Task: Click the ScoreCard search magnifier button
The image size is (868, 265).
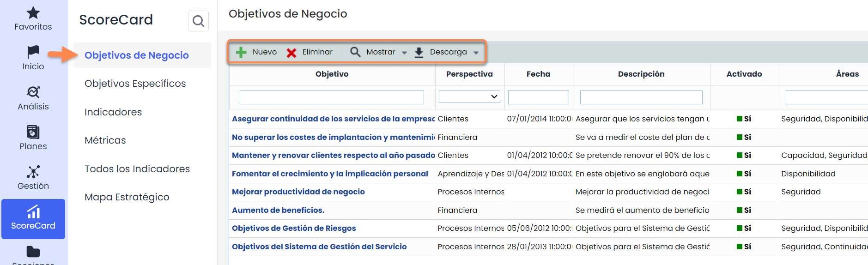Action: tap(198, 21)
